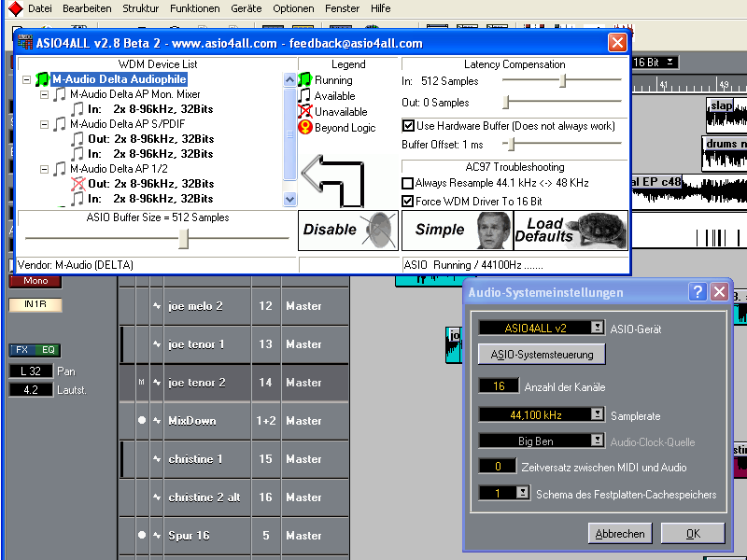Click the large back arrow icon in ASIO4ALL
The height and width of the screenshot is (560, 747).
(x=333, y=181)
